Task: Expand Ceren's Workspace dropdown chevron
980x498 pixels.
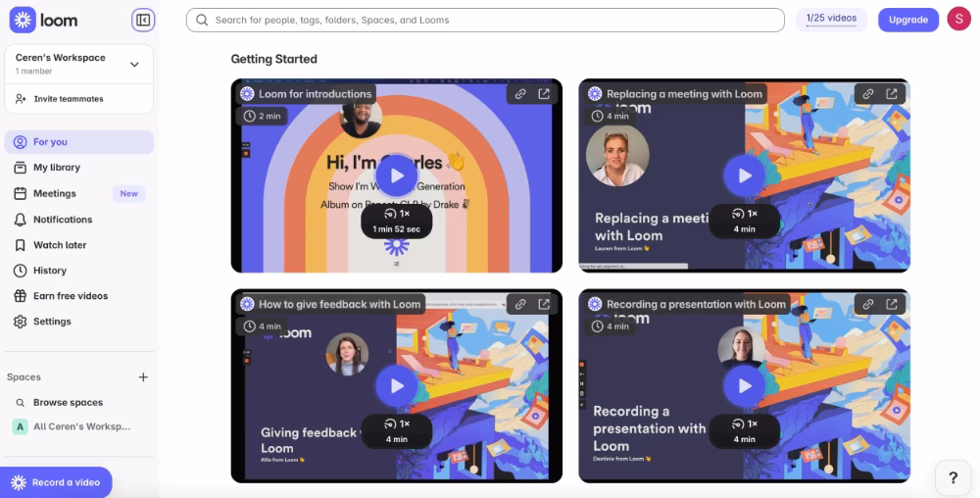Action: click(x=134, y=65)
